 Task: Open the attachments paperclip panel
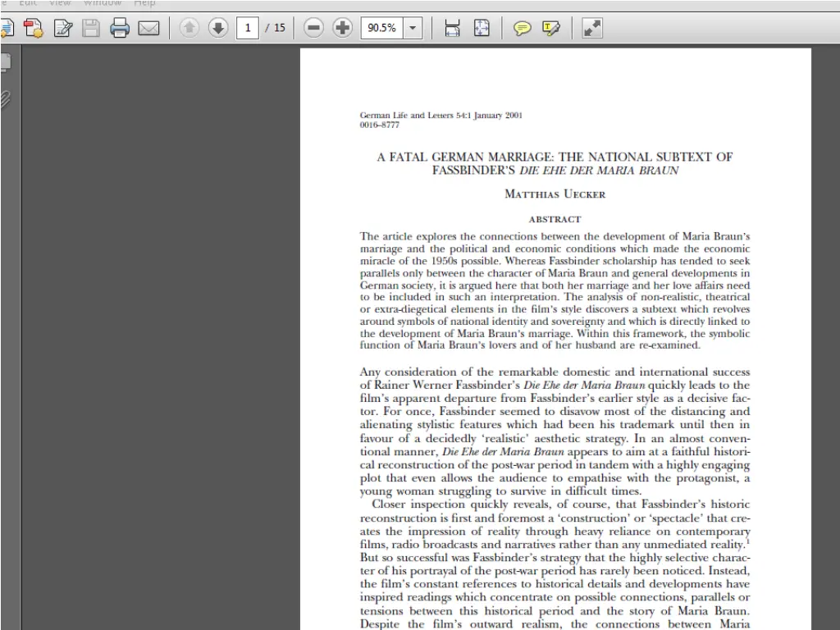coord(6,99)
